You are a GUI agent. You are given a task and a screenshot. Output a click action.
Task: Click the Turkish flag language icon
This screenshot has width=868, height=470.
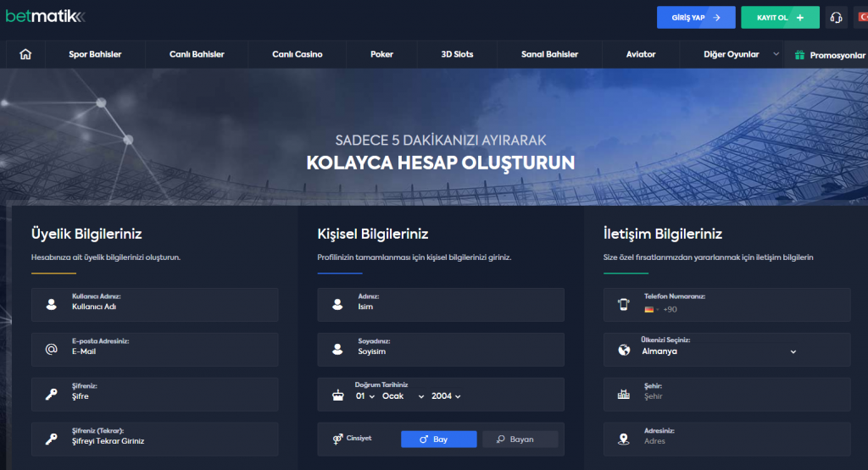point(863,18)
